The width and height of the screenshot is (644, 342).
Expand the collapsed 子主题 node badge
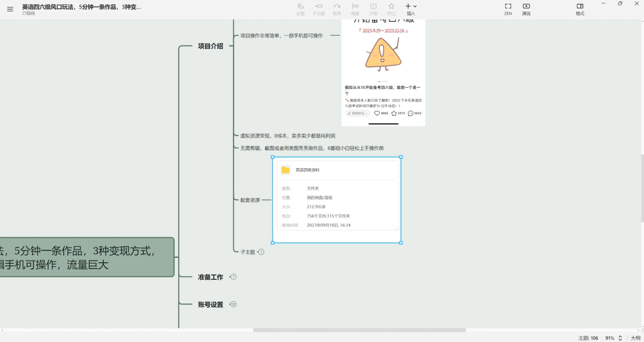click(x=261, y=252)
